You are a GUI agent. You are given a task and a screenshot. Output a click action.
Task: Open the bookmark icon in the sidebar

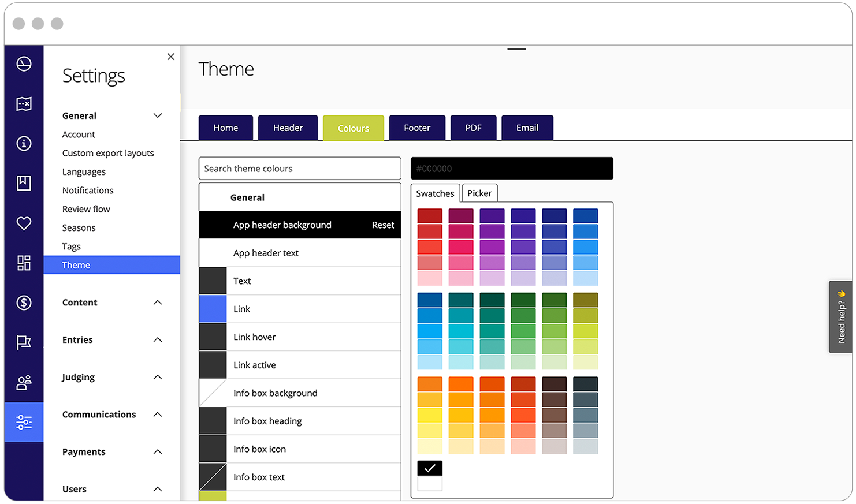coord(23,183)
